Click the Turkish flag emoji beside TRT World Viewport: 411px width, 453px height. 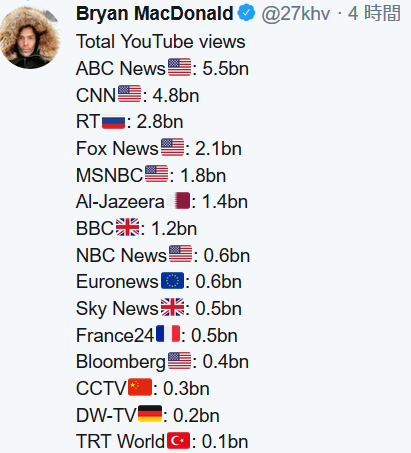click(x=179, y=441)
